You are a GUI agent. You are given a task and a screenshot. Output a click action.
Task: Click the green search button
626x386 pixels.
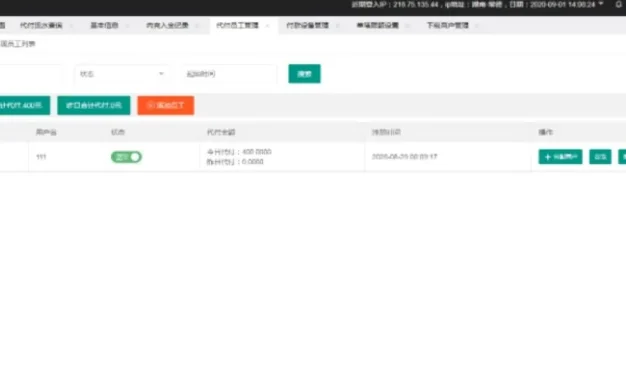[x=304, y=74]
